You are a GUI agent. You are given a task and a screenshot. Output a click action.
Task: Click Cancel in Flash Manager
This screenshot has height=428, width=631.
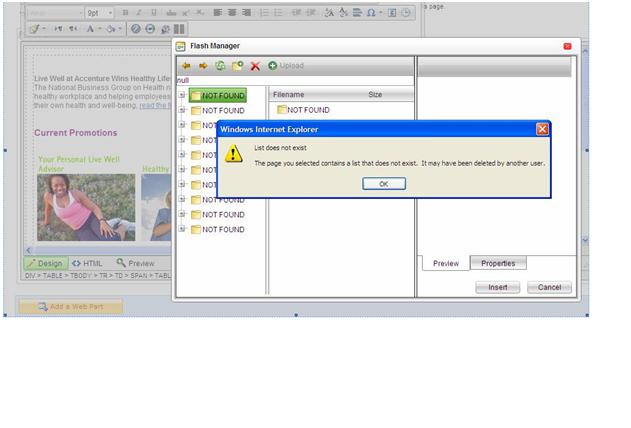coord(549,287)
